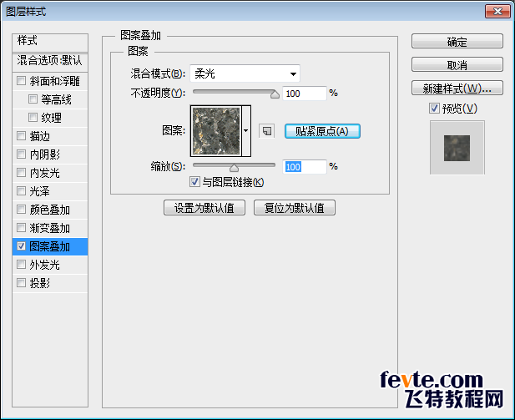Toggle the 预览 checkbox
Screen dimensions: 515x420
[434, 108]
